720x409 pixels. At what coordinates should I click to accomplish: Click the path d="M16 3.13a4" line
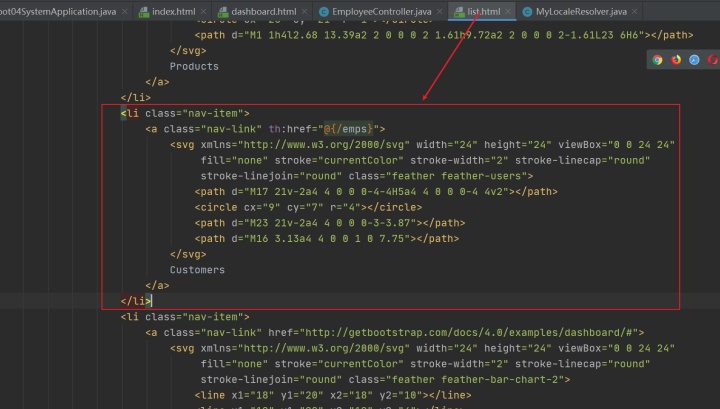326,239
